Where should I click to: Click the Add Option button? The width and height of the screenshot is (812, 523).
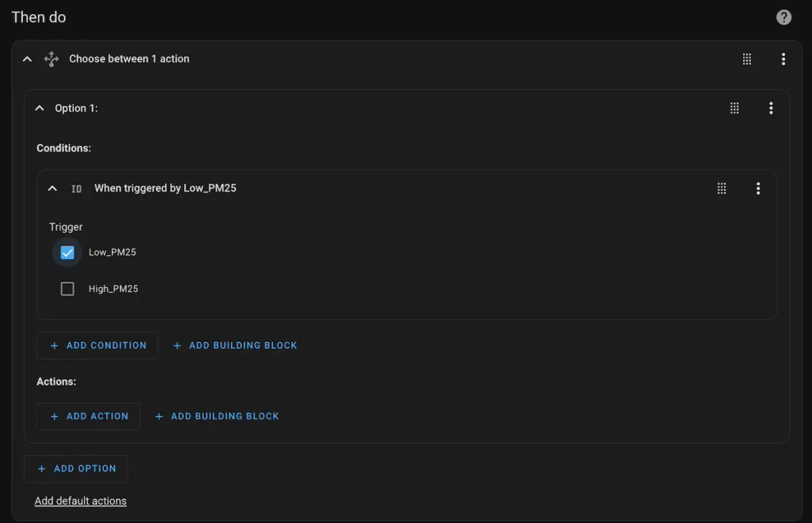click(76, 468)
